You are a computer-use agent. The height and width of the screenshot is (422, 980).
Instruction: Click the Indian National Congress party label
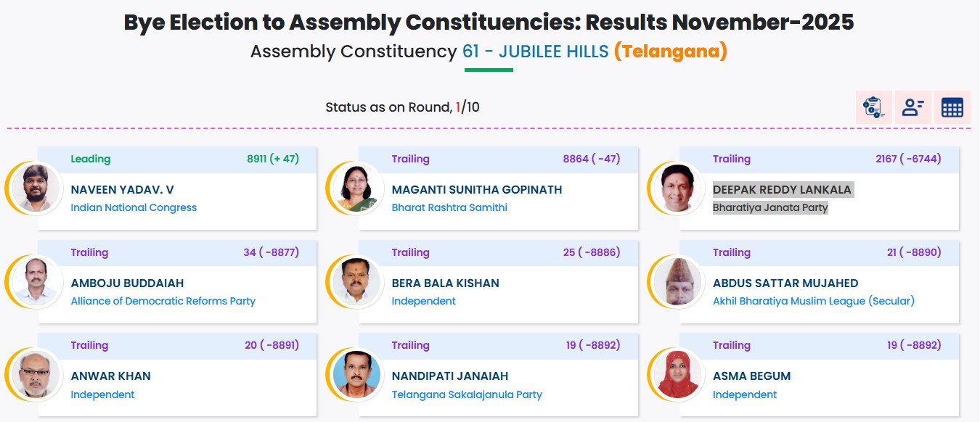134,207
